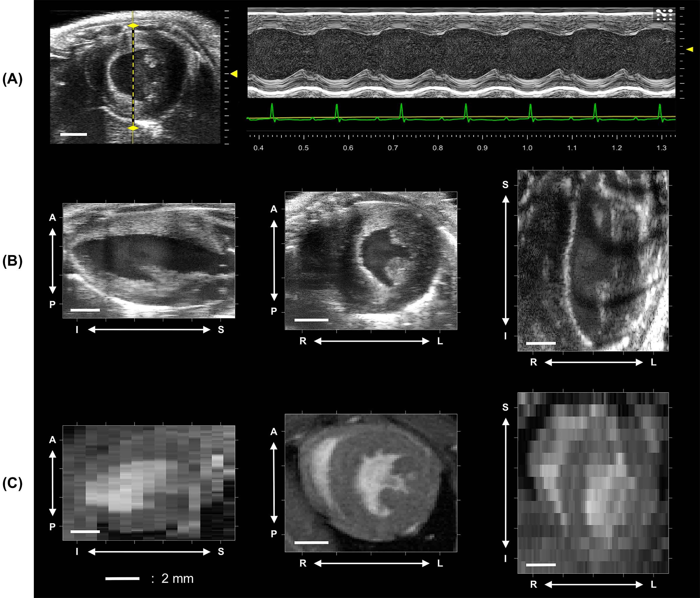
Task: Click the lower yellow diamond caliper handle
Action: click(133, 128)
